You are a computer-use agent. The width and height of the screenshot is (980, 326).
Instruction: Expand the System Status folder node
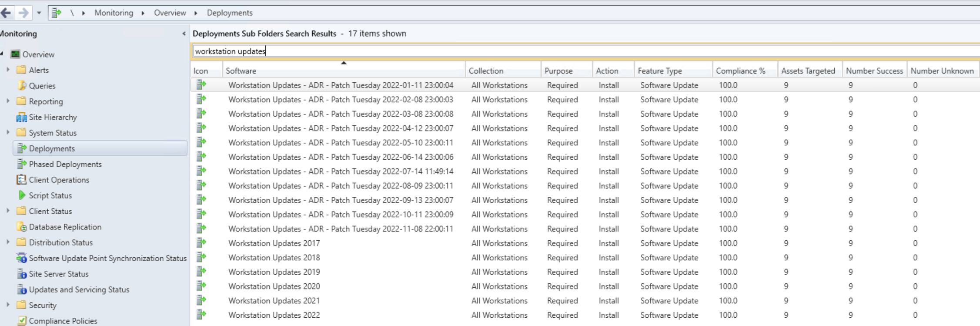8,132
